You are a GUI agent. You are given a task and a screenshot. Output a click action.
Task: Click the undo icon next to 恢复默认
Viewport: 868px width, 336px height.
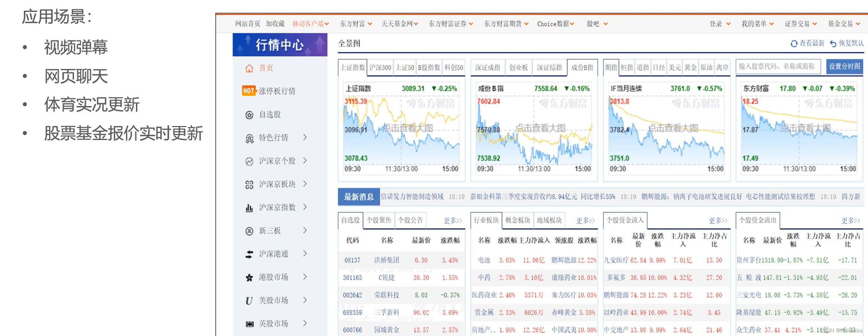click(833, 44)
